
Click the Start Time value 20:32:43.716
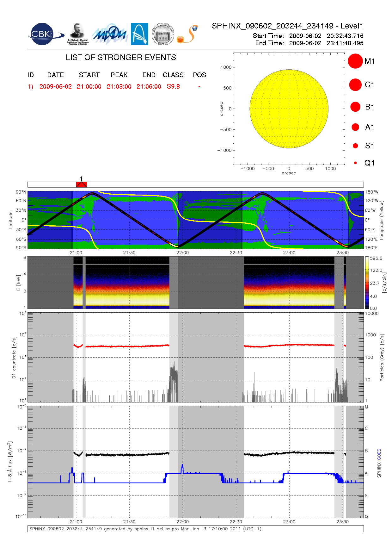pyautogui.click(x=345, y=36)
